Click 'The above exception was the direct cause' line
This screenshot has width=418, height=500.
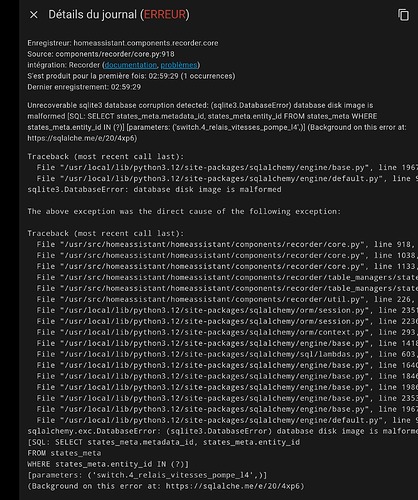[184, 211]
